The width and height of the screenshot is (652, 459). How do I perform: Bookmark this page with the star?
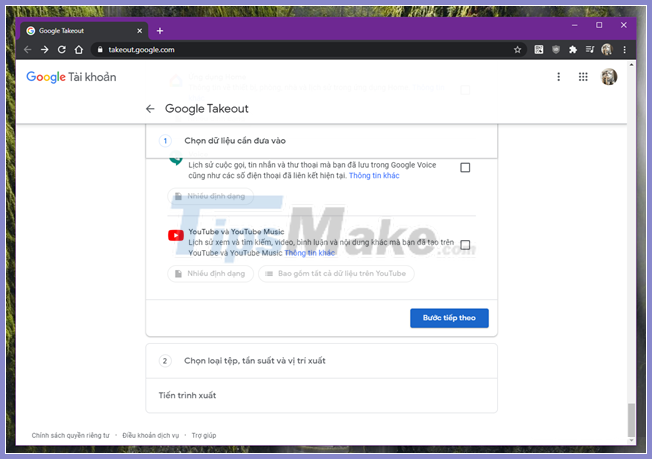pyautogui.click(x=517, y=50)
